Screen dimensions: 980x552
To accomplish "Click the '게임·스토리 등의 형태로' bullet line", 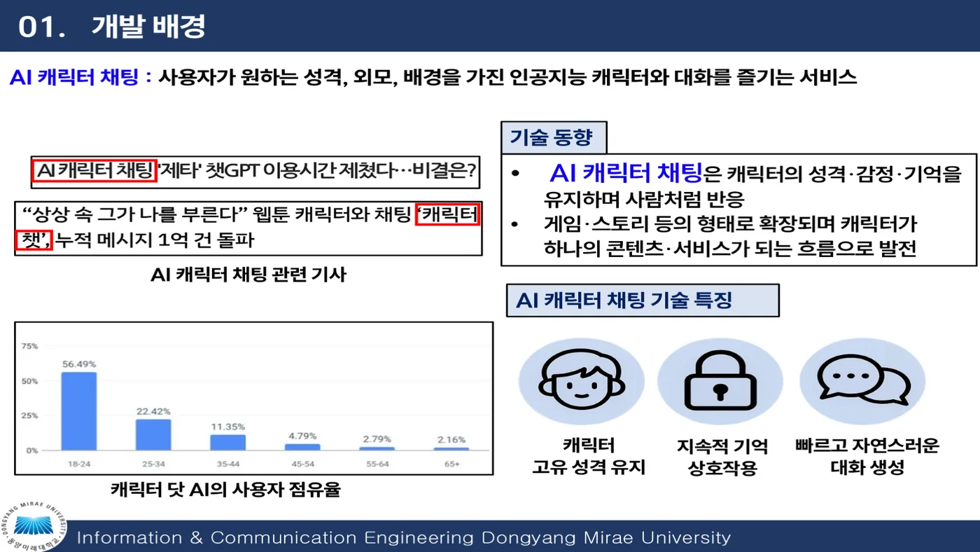I will pyautogui.click(x=730, y=224).
